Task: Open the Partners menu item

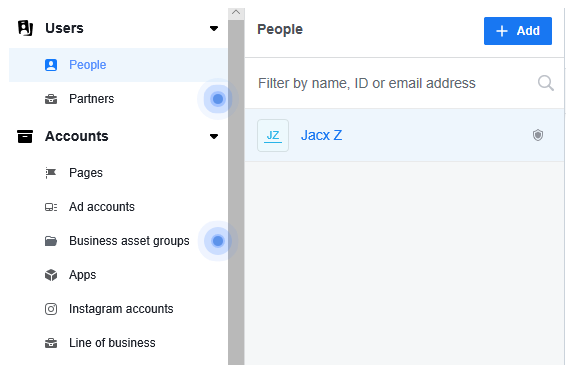Action: 91,99
